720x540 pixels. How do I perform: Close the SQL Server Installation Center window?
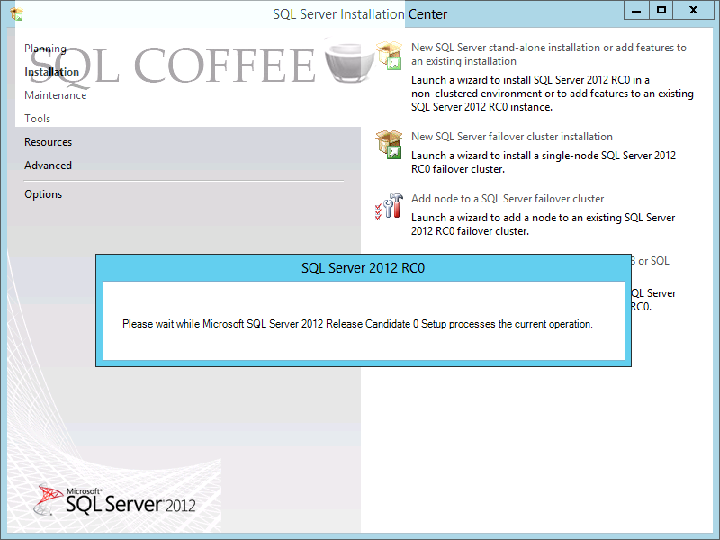click(693, 11)
